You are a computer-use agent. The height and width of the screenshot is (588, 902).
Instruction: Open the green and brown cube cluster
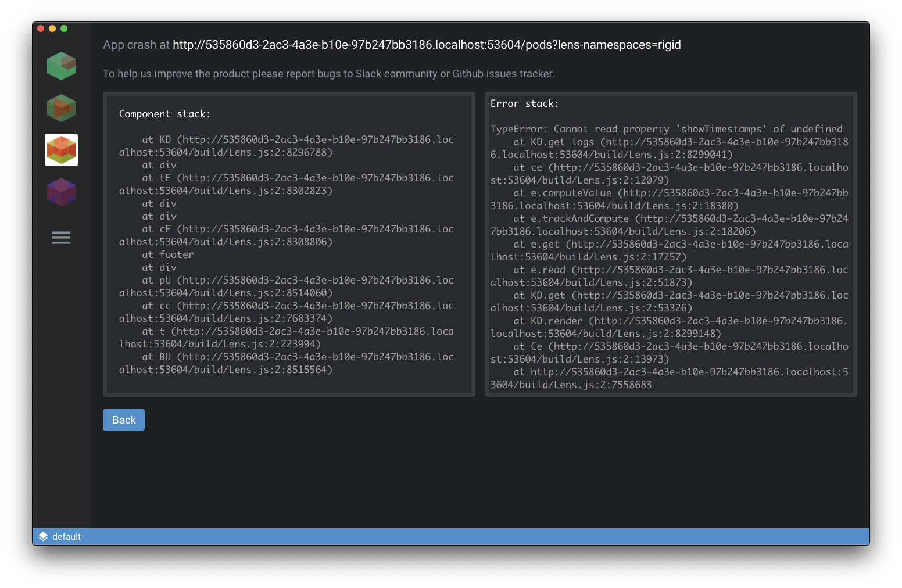coord(61,108)
